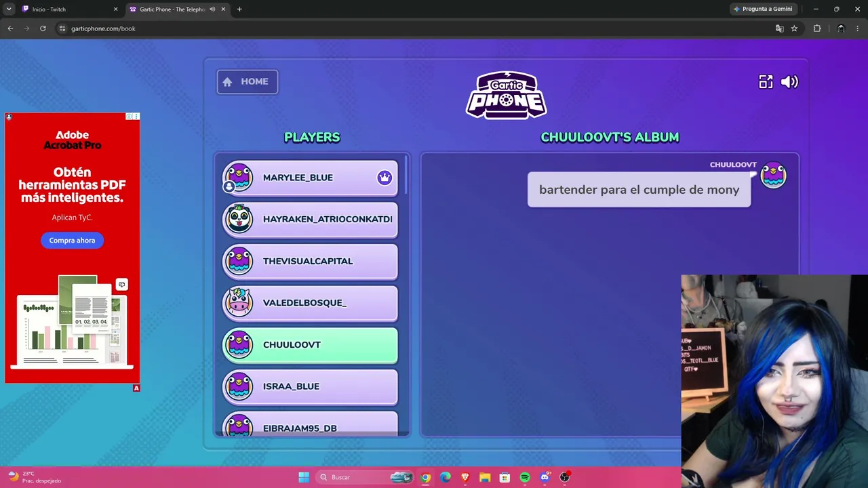This screenshot has width=868, height=488.
Task: Click the HOME button in Gartic Phone
Action: tap(247, 82)
